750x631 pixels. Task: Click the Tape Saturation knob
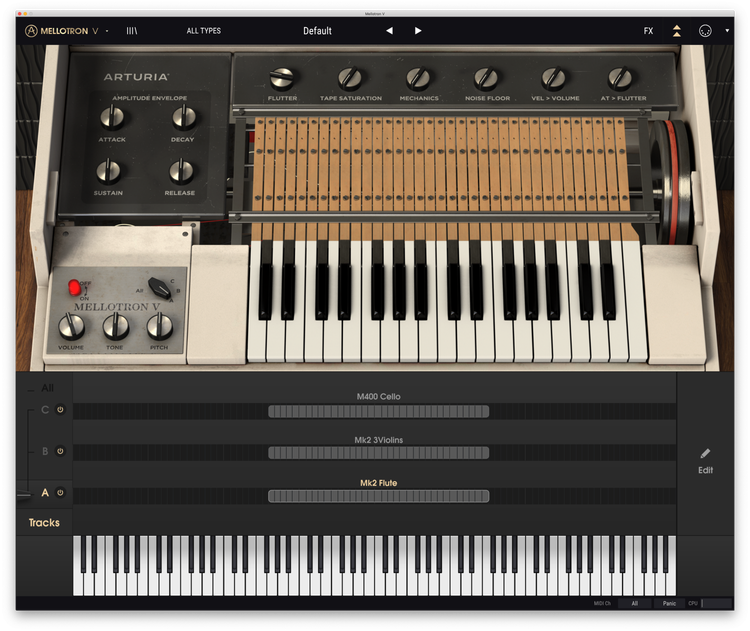pos(350,78)
